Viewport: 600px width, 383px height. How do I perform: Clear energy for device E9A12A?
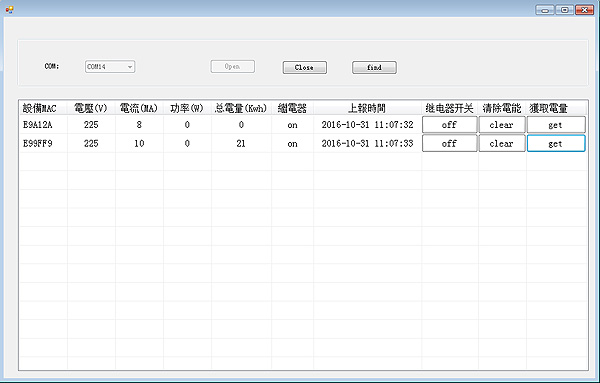pyautogui.click(x=502, y=125)
